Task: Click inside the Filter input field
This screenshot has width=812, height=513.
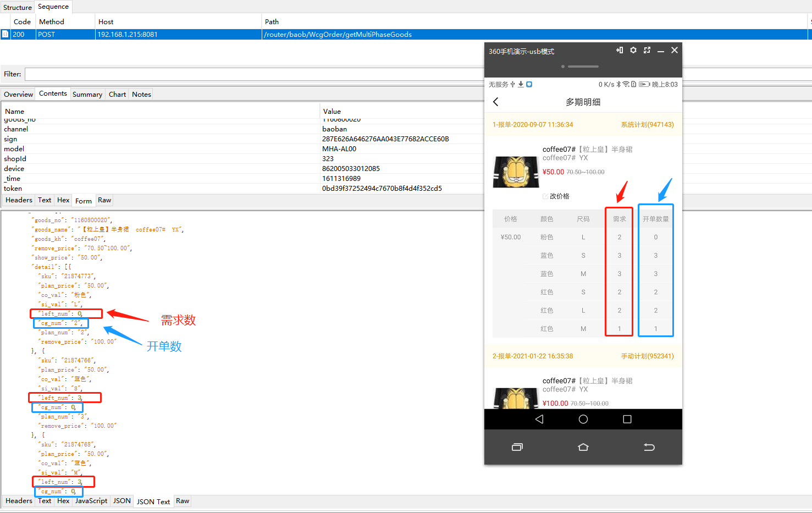Action: tap(254, 74)
